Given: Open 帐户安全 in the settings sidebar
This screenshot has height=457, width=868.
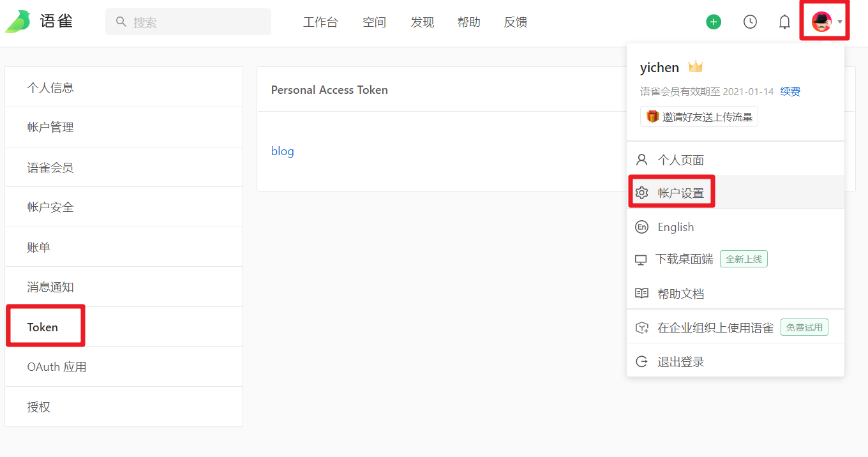Looking at the screenshot, I should click(x=50, y=207).
